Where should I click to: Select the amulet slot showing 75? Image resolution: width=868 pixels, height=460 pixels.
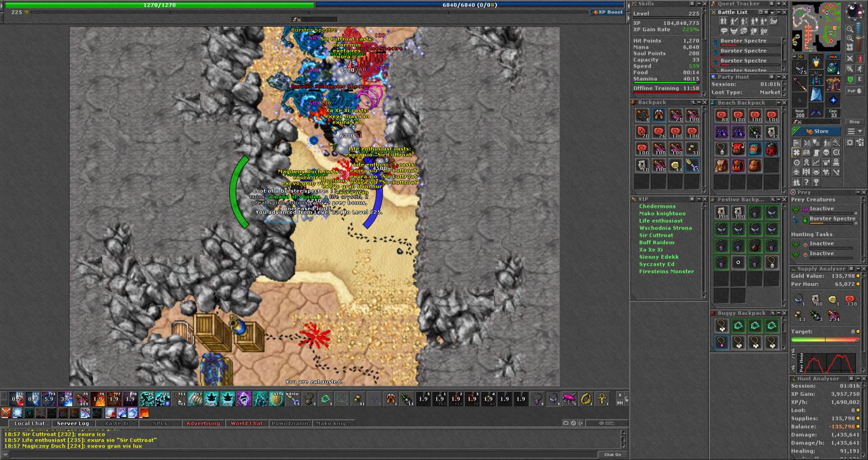tap(800, 67)
